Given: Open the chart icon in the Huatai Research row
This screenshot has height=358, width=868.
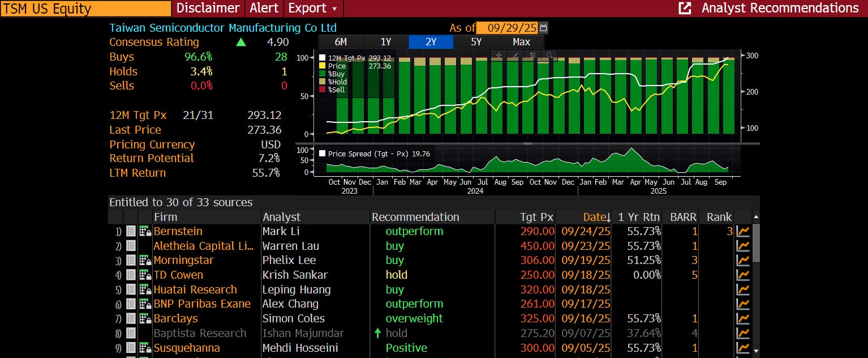Looking at the screenshot, I should point(742,289).
